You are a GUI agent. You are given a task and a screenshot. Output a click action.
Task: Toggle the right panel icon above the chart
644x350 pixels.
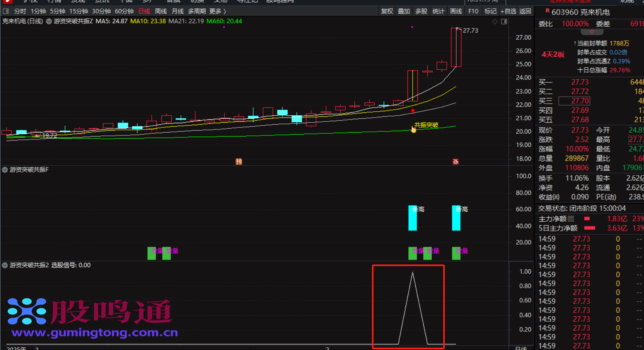coord(504,21)
